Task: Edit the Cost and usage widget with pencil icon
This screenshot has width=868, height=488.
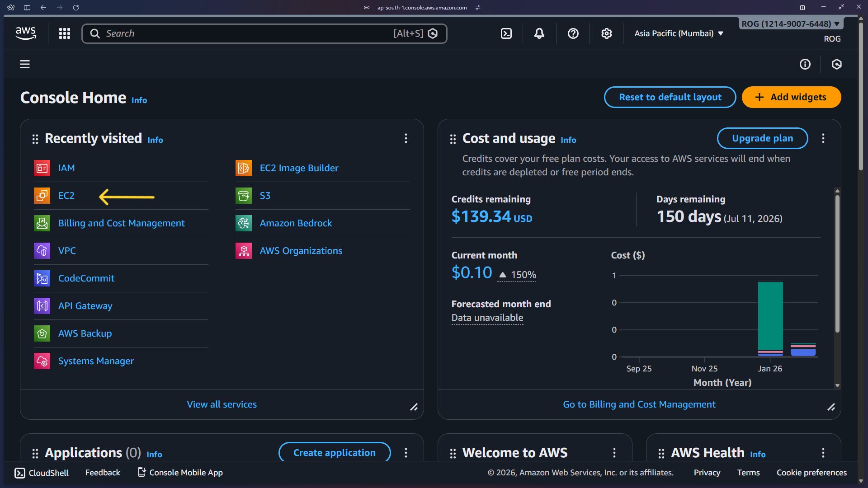Action: coord(831,407)
